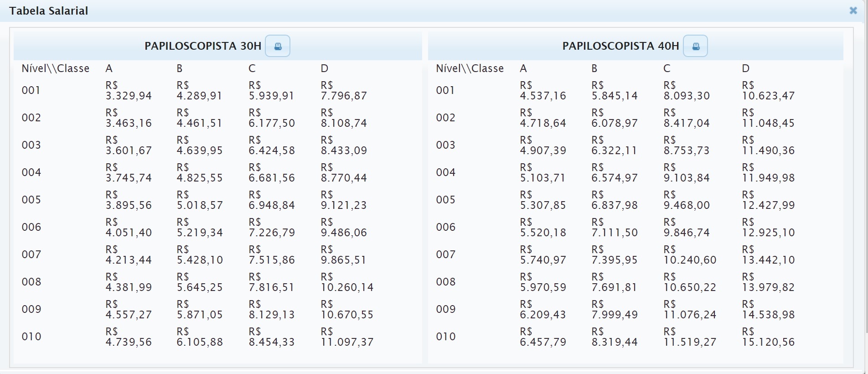Viewport: 868px width, 374px height.
Task: Select level 003 row label in 40H table
Action: click(x=445, y=145)
